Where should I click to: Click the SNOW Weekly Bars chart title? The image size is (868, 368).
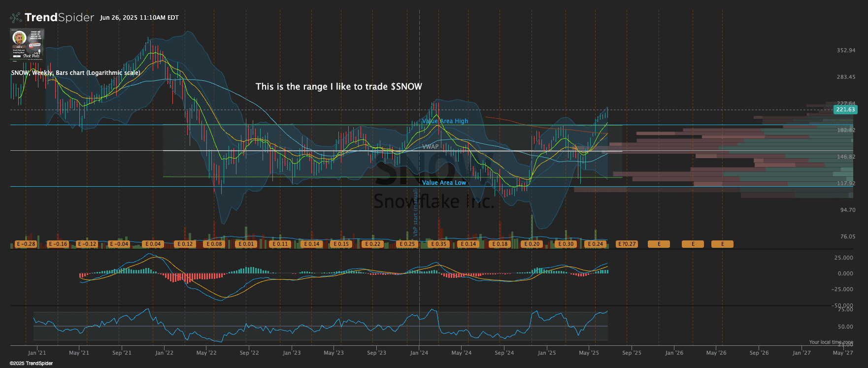point(75,73)
